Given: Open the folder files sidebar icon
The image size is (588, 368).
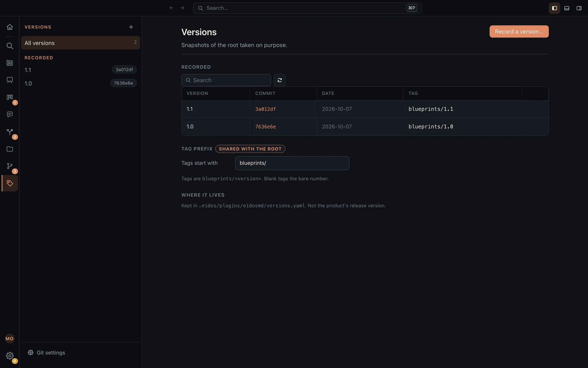Looking at the screenshot, I should 10,149.
